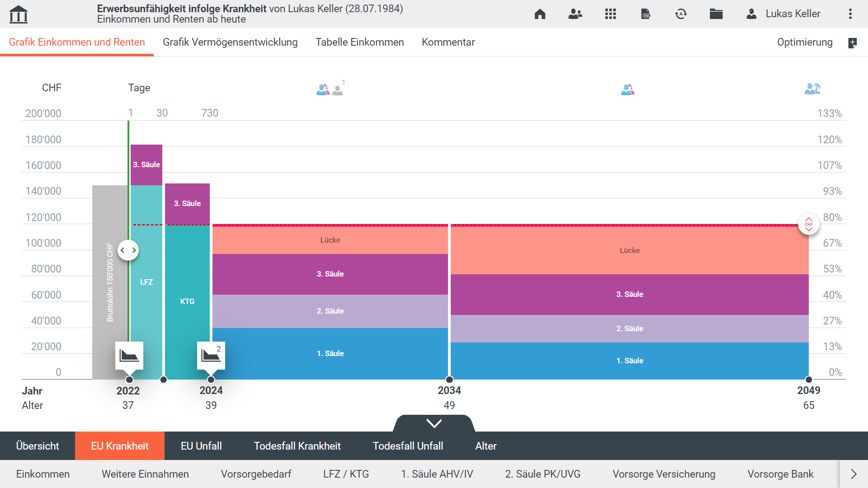Click the left-right drag handle on green line

coord(128,250)
